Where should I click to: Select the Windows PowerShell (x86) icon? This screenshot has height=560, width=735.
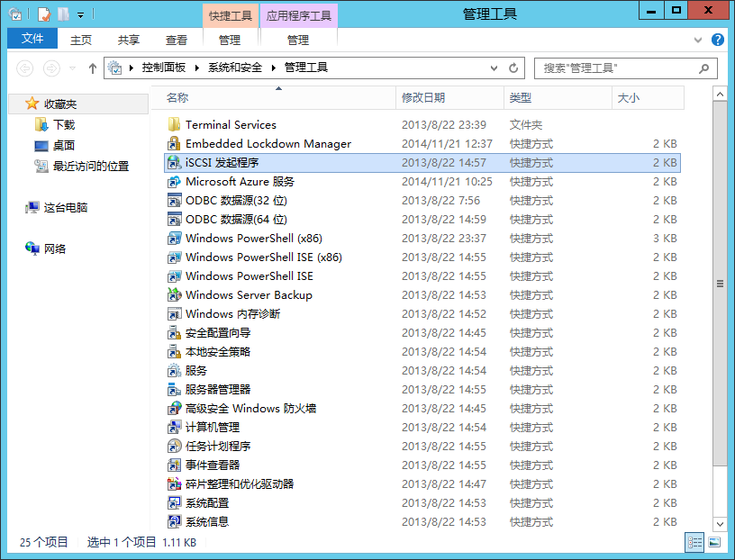pos(174,238)
